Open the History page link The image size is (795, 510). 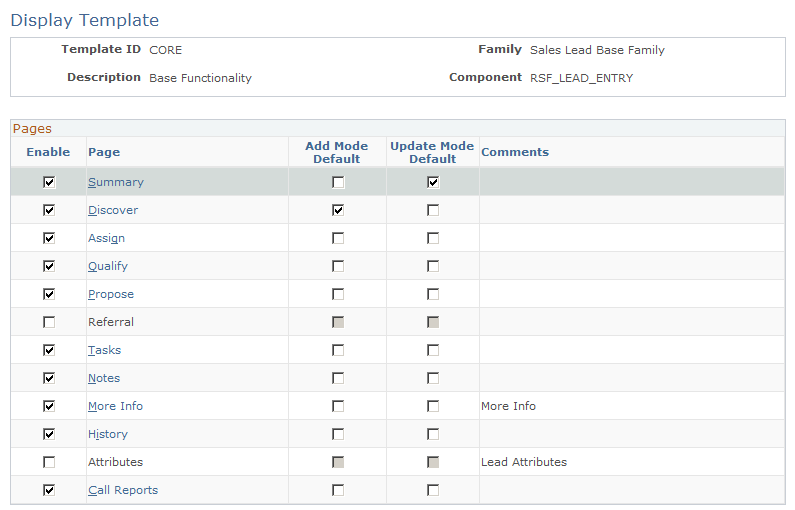[x=108, y=434]
